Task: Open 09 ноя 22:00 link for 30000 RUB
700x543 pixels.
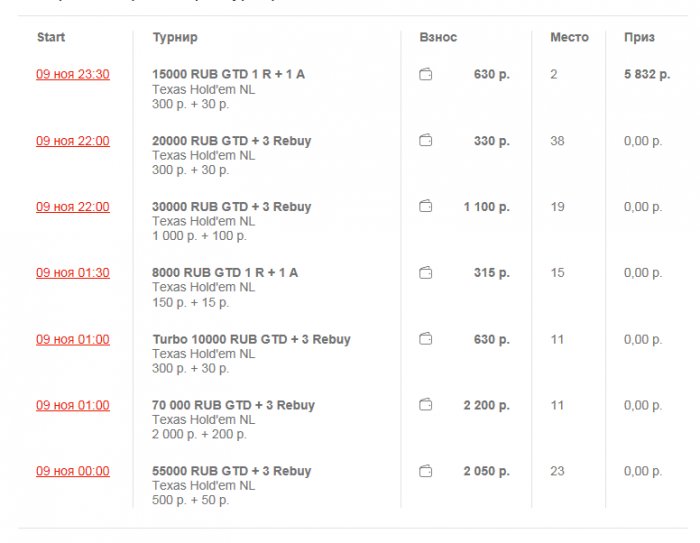Action: (x=73, y=207)
